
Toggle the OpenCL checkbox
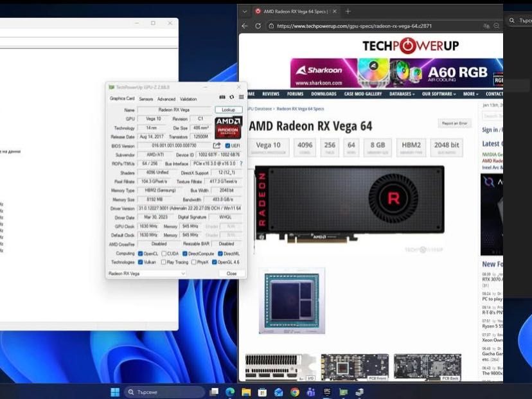coord(140,253)
